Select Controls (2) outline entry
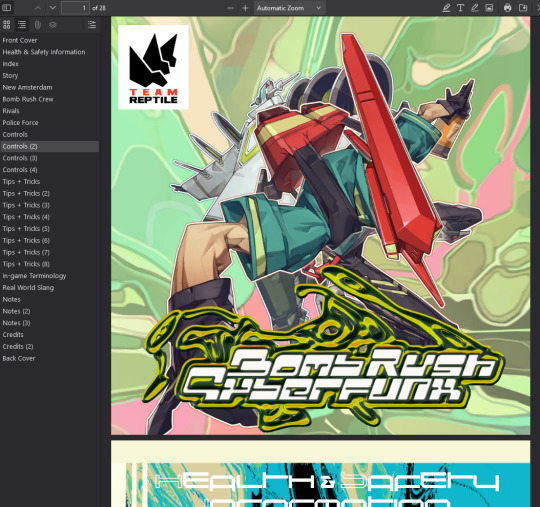 click(20, 146)
